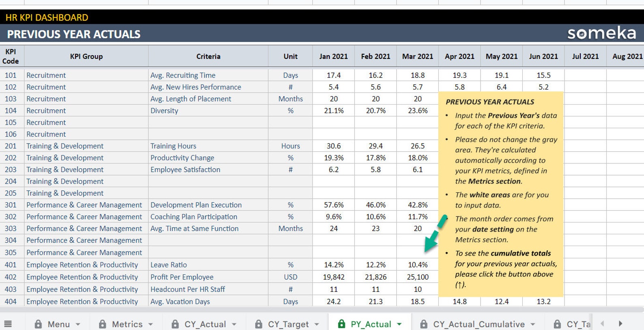The image size is (644, 330).
Task: Open the CY_Target tab dropdown arrow
Action: pyautogui.click(x=317, y=324)
